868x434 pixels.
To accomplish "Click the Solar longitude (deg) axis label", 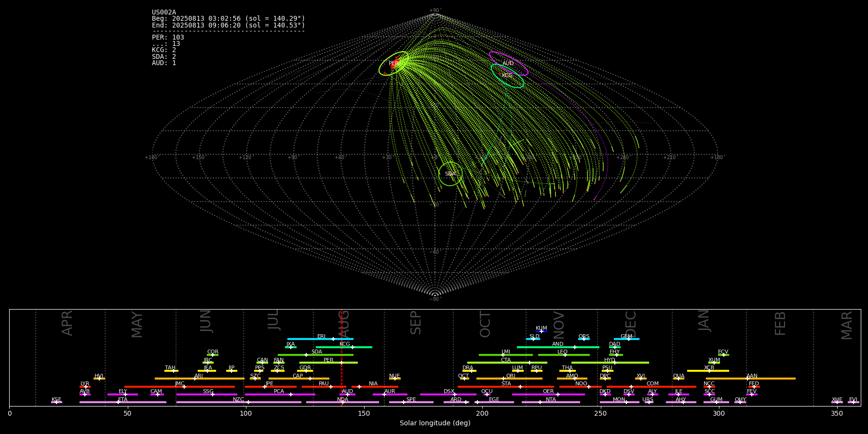I will (435, 423).
